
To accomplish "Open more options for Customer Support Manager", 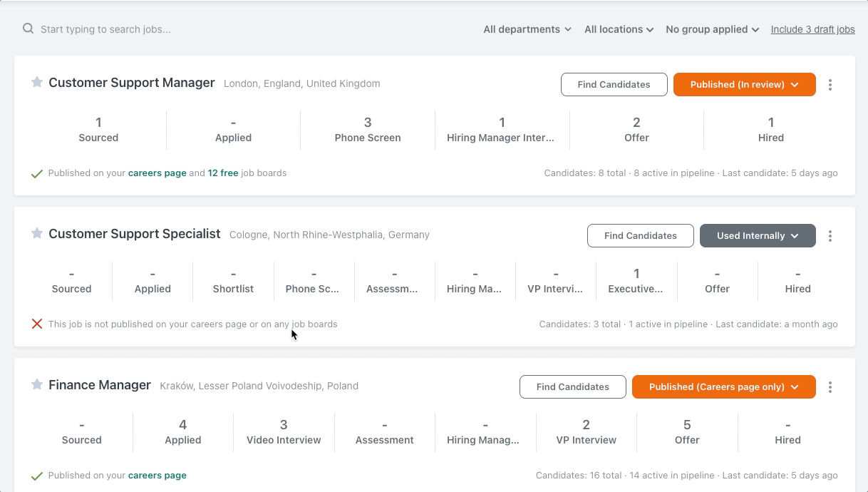I will click(x=830, y=85).
